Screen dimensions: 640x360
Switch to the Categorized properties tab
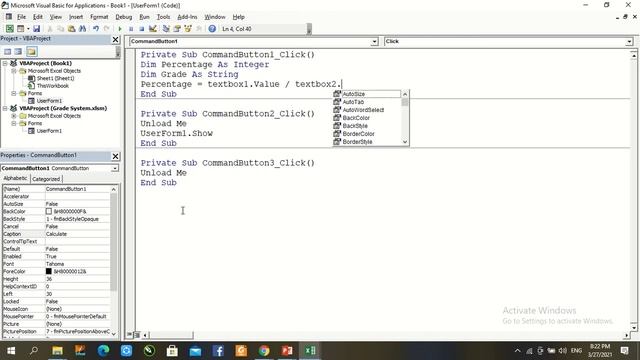pyautogui.click(x=46, y=179)
